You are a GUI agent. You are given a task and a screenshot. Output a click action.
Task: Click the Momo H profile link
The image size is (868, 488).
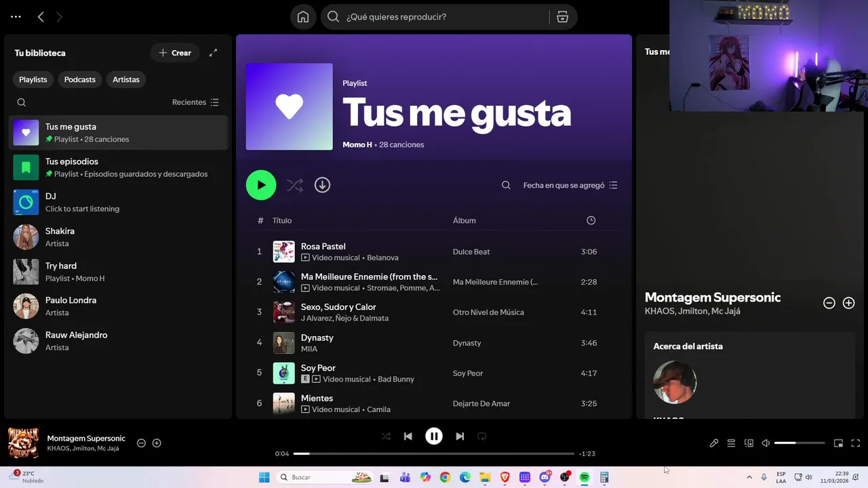click(x=357, y=144)
